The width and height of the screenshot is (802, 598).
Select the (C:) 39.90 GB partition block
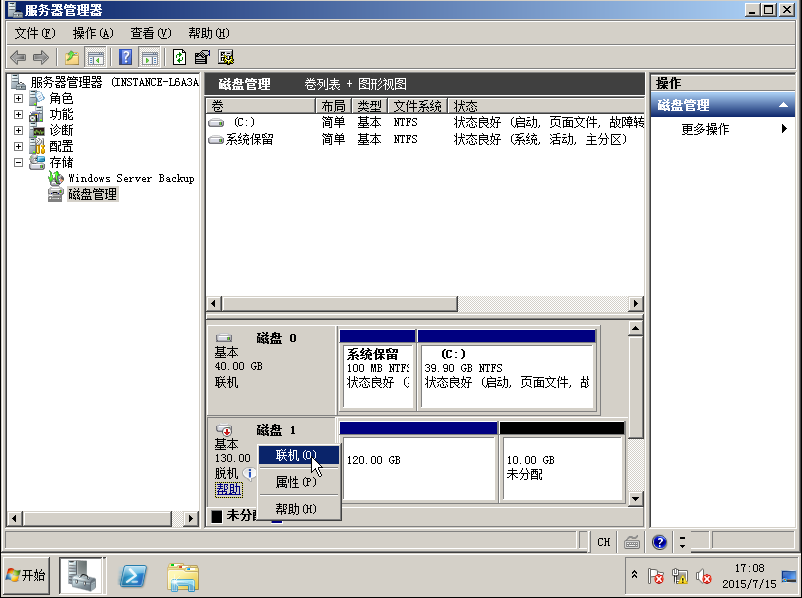[507, 370]
